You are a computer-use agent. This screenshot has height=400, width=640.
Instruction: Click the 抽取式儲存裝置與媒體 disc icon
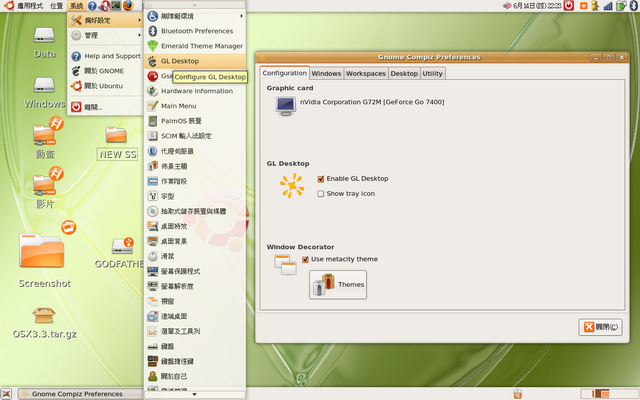pos(153,211)
